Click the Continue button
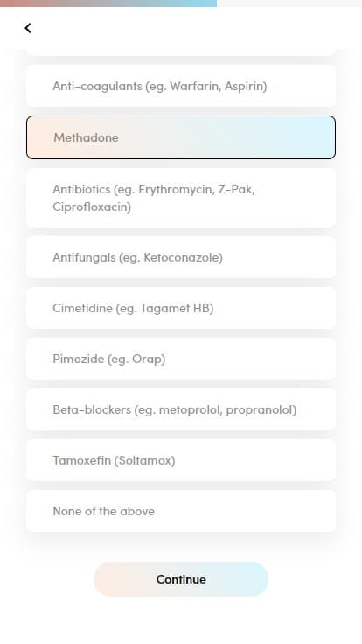Image resolution: width=362 pixels, height=644 pixels. click(181, 579)
